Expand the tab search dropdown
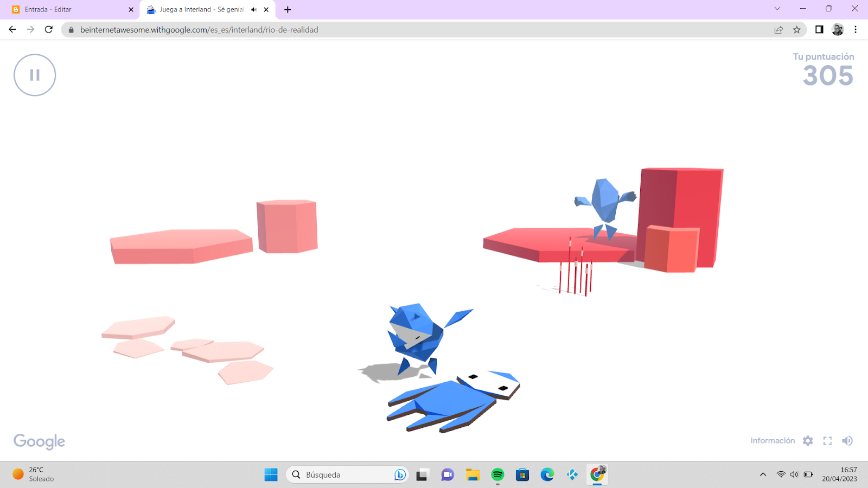This screenshot has width=868, height=488. [777, 9]
